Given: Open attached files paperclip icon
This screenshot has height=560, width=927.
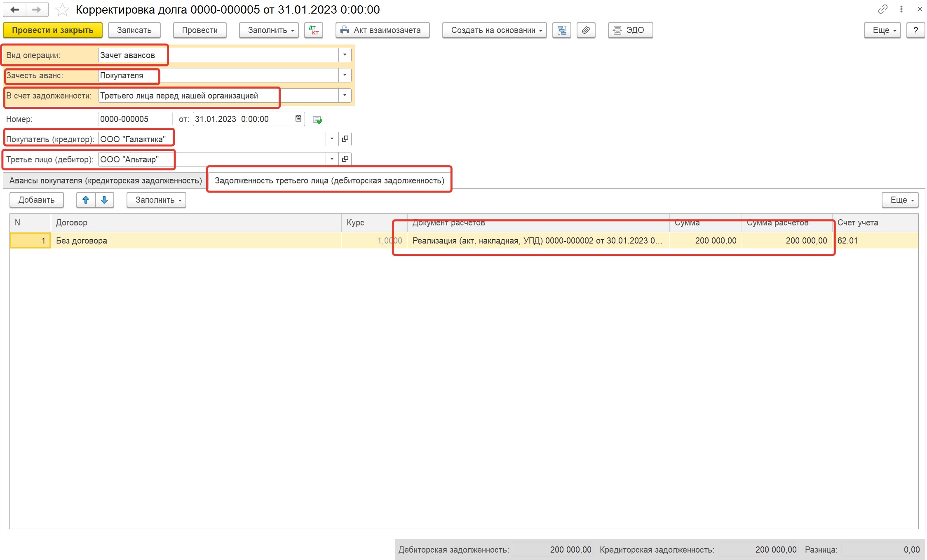Looking at the screenshot, I should [586, 30].
